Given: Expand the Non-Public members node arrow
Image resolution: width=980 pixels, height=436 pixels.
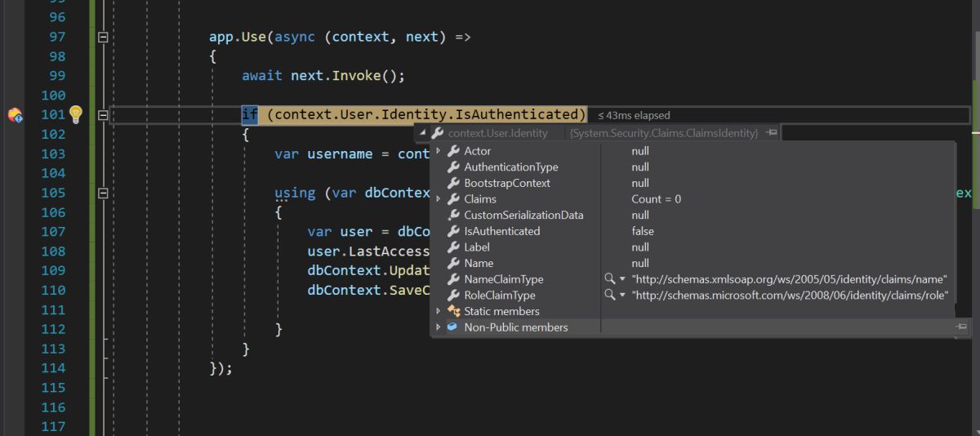Looking at the screenshot, I should pyautogui.click(x=439, y=327).
